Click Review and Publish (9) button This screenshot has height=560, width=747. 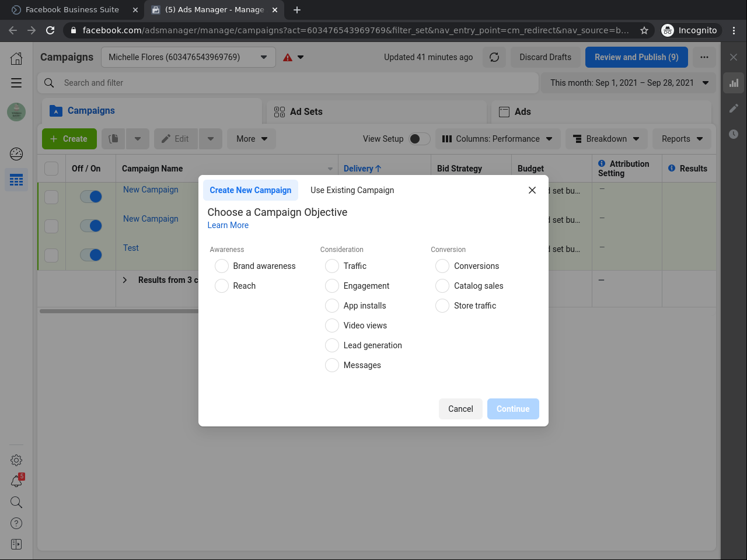pyautogui.click(x=637, y=57)
